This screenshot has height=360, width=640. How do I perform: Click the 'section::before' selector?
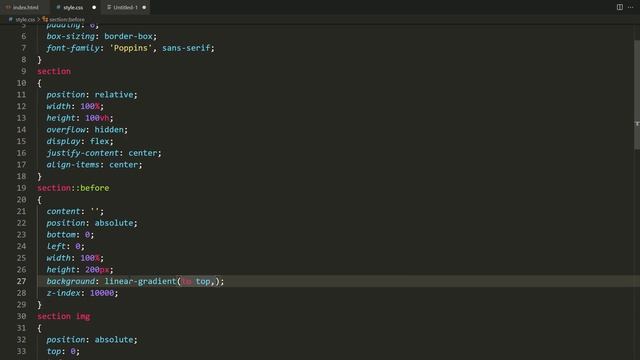[x=73, y=188]
